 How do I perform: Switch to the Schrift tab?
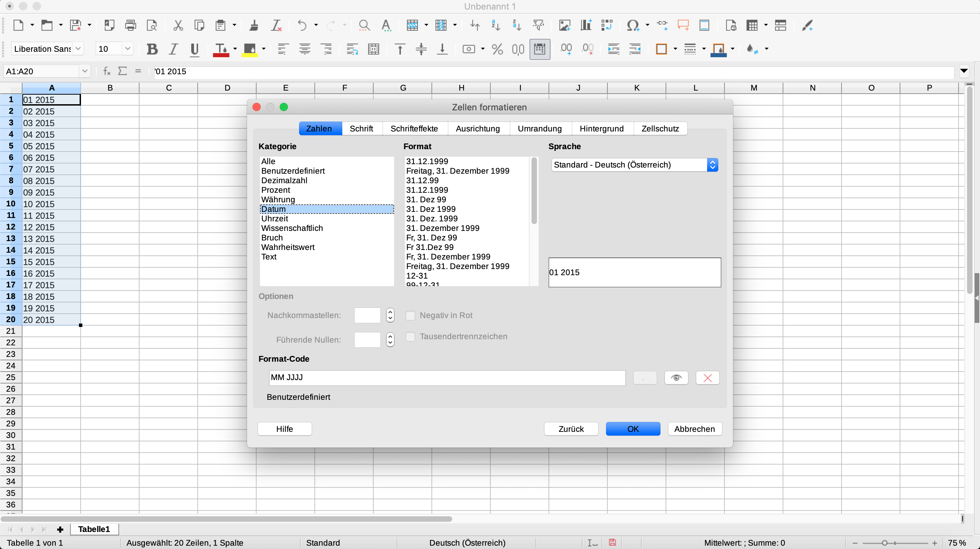click(361, 129)
